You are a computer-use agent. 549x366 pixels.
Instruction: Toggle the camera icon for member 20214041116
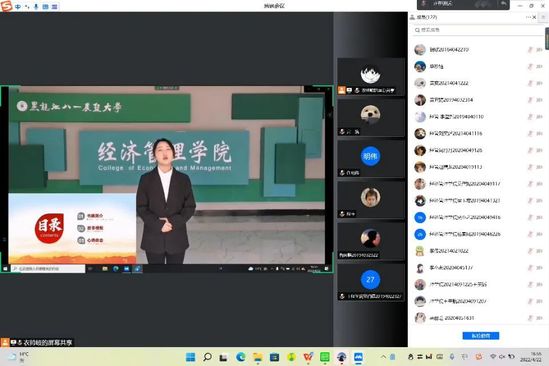click(539, 133)
